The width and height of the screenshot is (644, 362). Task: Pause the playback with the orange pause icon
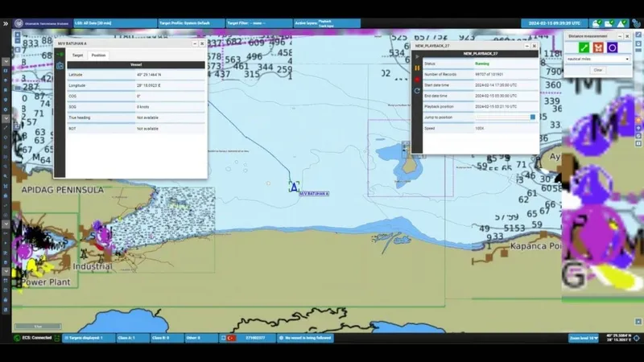[417, 68]
